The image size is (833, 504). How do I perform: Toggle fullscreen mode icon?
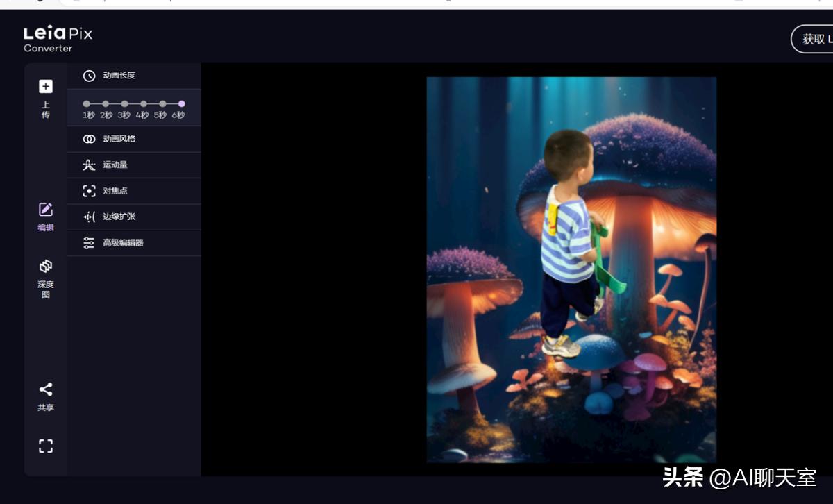pyautogui.click(x=46, y=446)
